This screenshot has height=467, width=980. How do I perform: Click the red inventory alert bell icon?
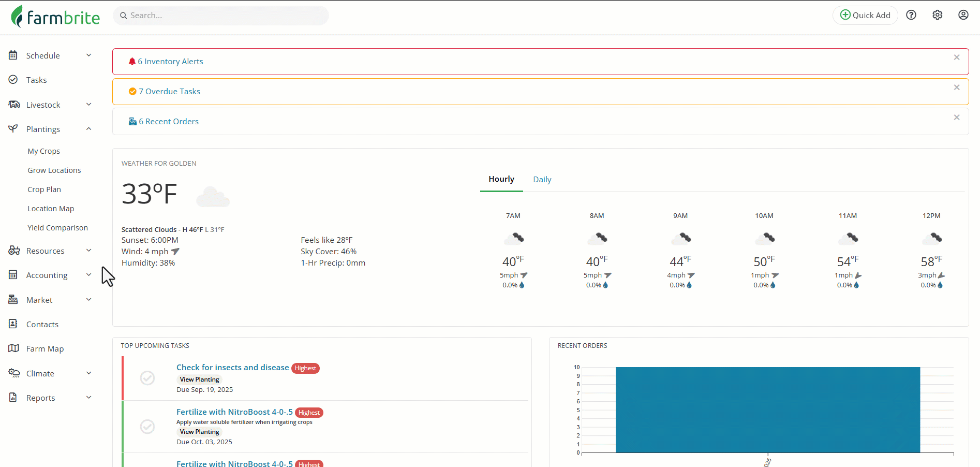coord(132,61)
